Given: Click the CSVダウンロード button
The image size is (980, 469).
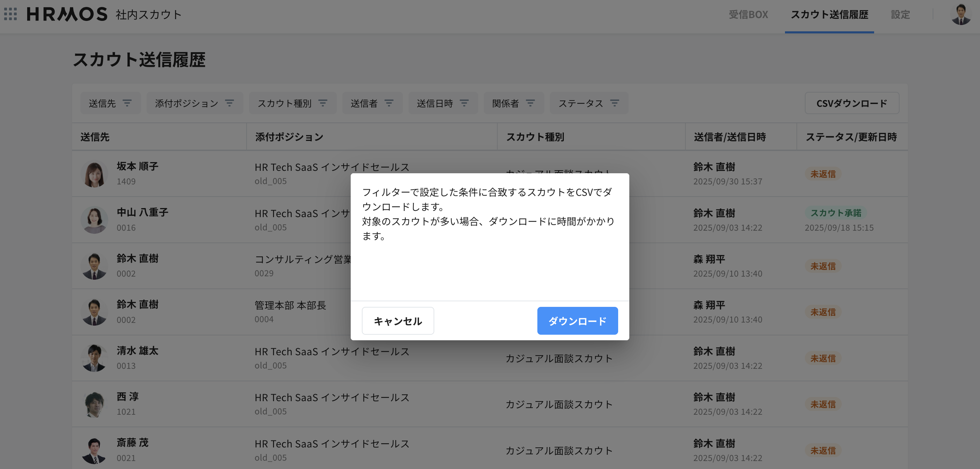Looking at the screenshot, I should (851, 103).
